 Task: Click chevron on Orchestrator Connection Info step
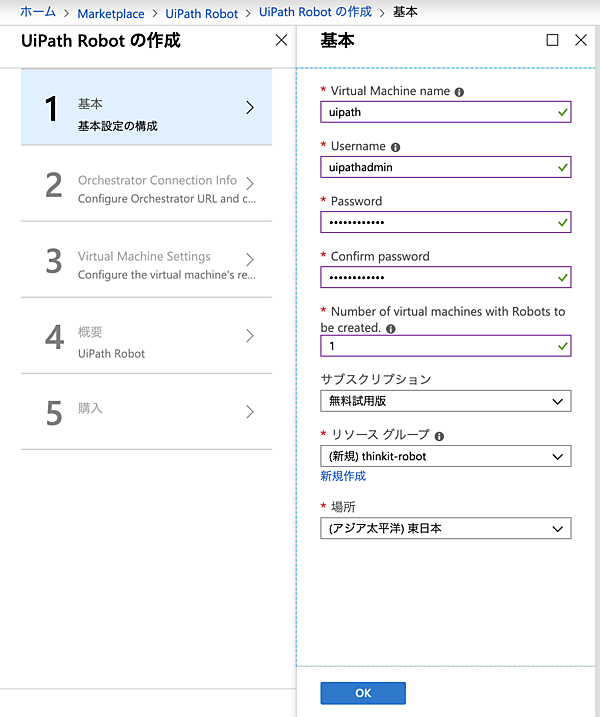point(250,183)
